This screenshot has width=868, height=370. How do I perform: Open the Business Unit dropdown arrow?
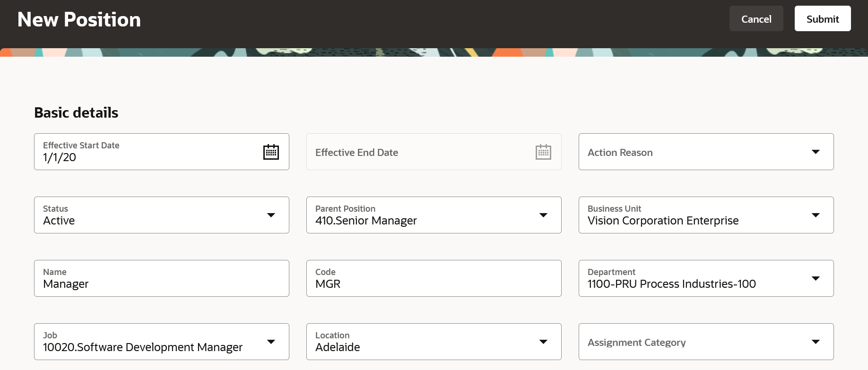click(x=816, y=215)
